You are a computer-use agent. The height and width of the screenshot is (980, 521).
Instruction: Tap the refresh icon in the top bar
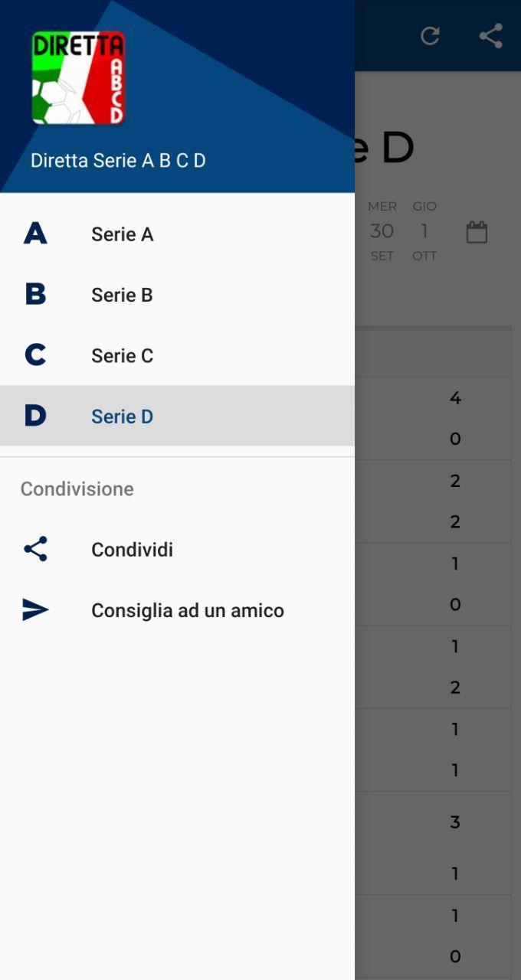click(x=430, y=36)
